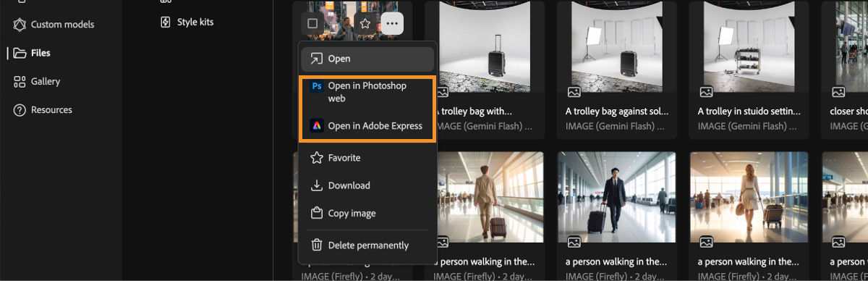868x281 pixels.
Task: Click the star favorite icon on thumbnail
Action: coord(365,23)
